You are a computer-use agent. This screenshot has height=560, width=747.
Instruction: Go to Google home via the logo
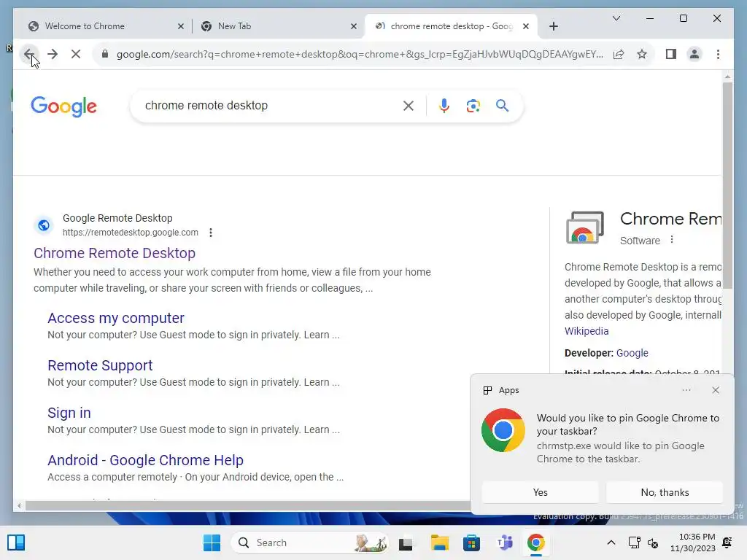64,106
